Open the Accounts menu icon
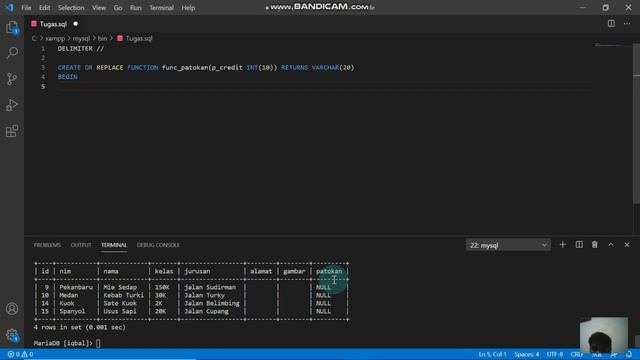Viewport: 640px width, 360px height. tap(12, 309)
